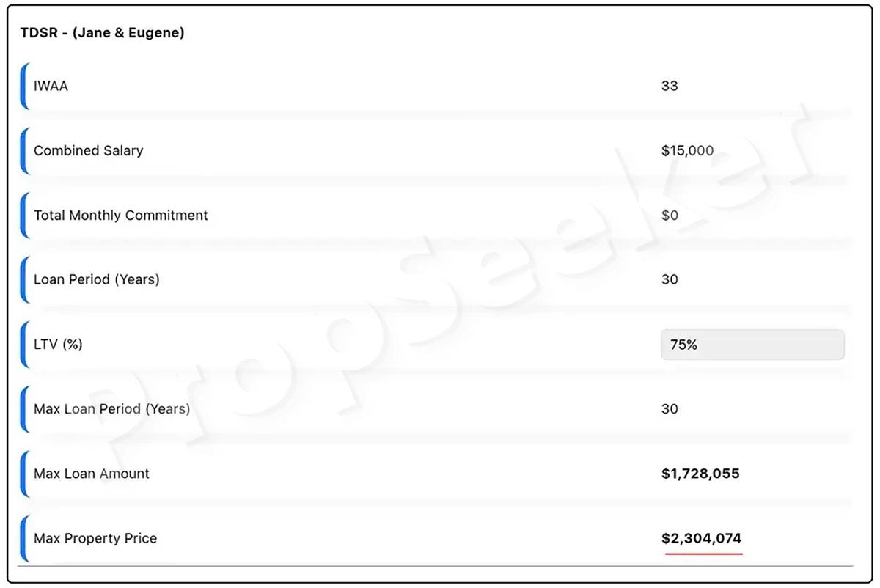Select the underlined $2,304,074 property price
880x588 pixels.
[x=702, y=538]
